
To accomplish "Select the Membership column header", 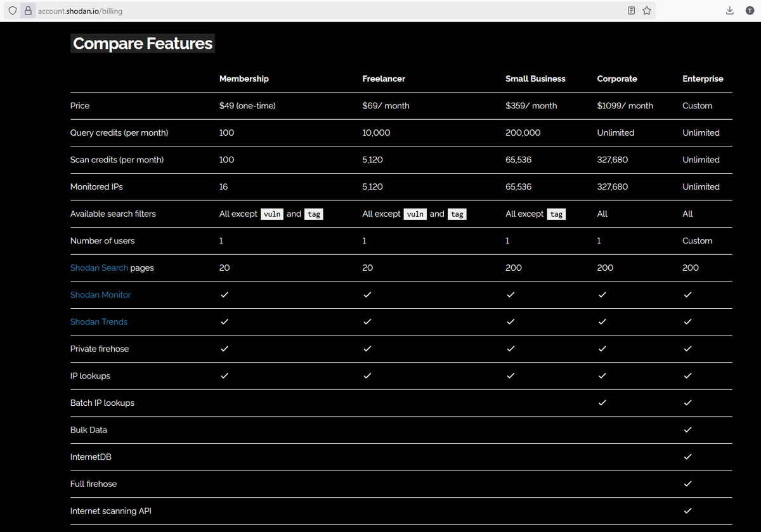I will pos(244,79).
